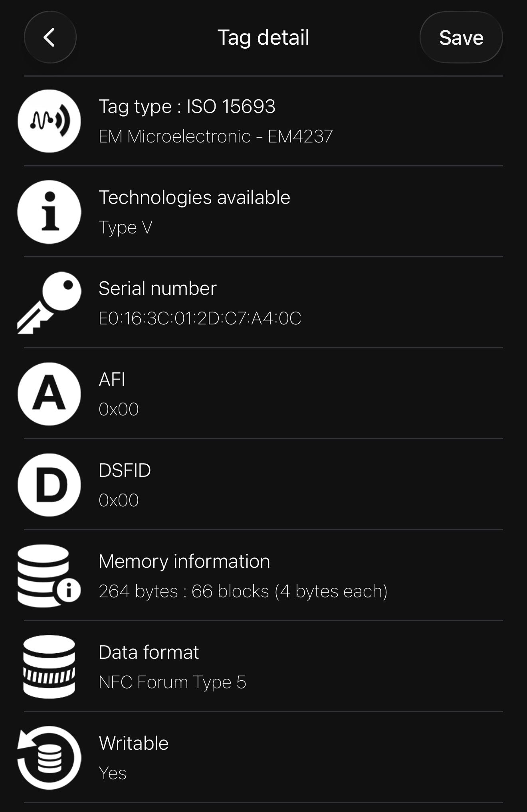Tap the back arrow button
This screenshot has width=527, height=812.
pyautogui.click(x=50, y=38)
